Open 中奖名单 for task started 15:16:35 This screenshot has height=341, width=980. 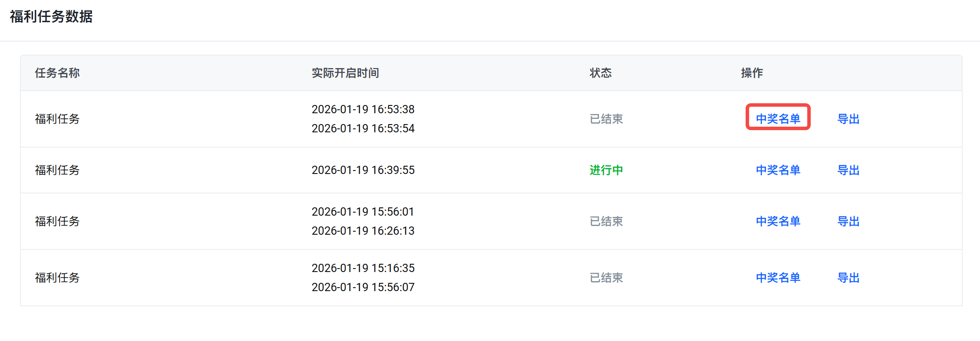[x=778, y=277]
